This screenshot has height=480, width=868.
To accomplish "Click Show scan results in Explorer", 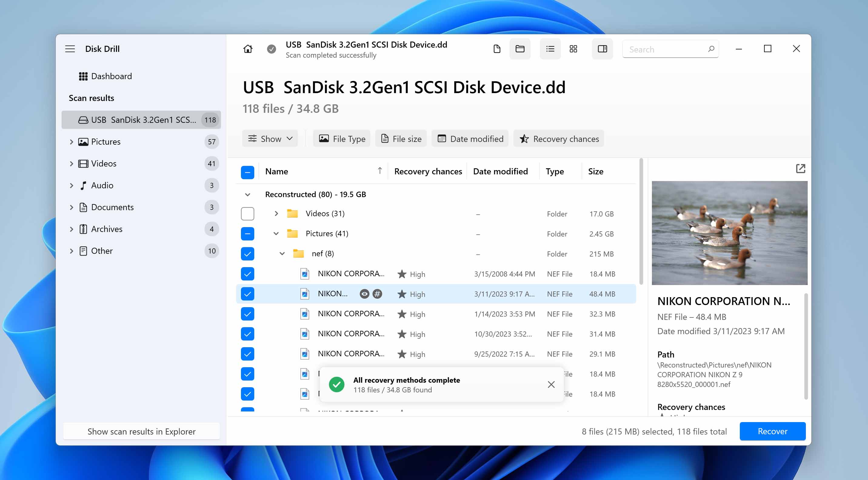I will [x=142, y=431].
